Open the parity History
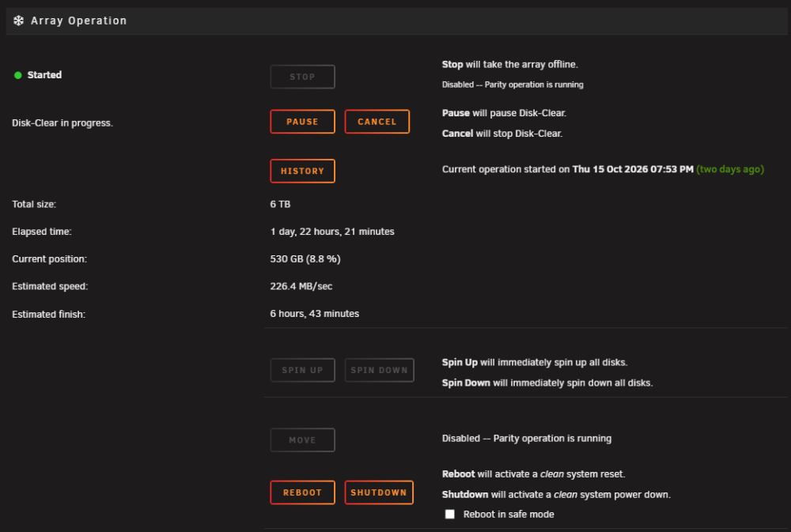The width and height of the screenshot is (791, 532). pos(303,171)
